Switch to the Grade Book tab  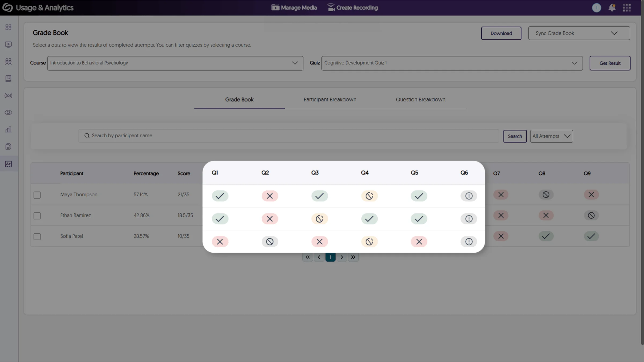[x=239, y=99]
